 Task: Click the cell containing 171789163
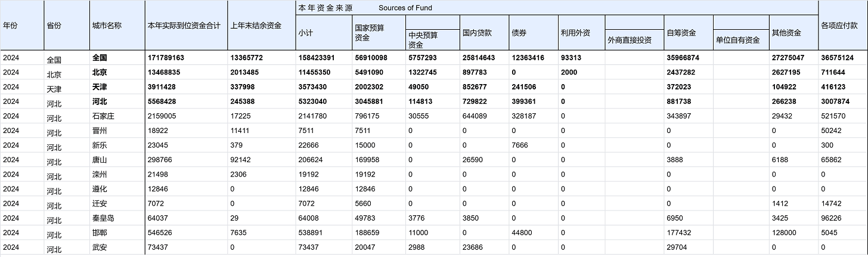point(185,58)
